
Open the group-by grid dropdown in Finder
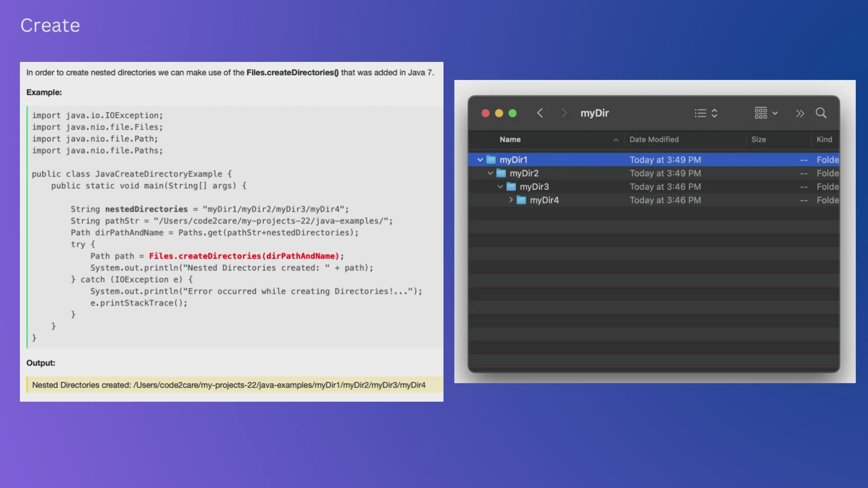[x=766, y=113]
